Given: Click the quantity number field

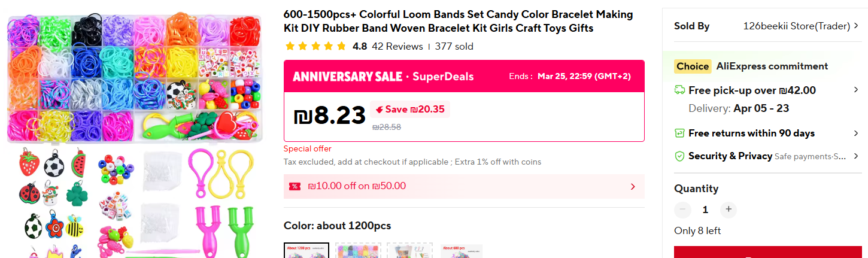Looking at the screenshot, I should [x=705, y=210].
